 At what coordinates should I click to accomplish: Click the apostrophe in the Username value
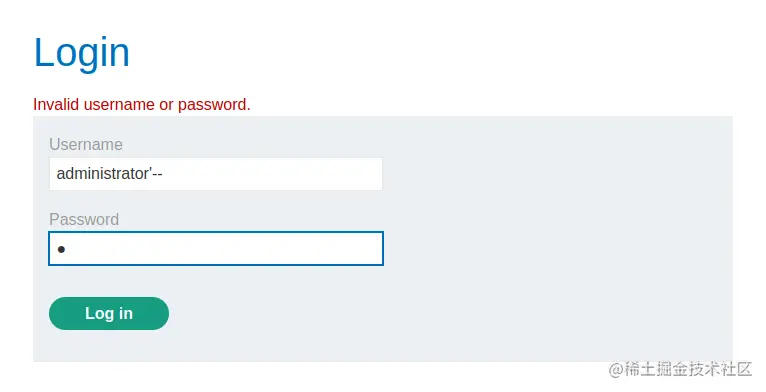(150, 170)
